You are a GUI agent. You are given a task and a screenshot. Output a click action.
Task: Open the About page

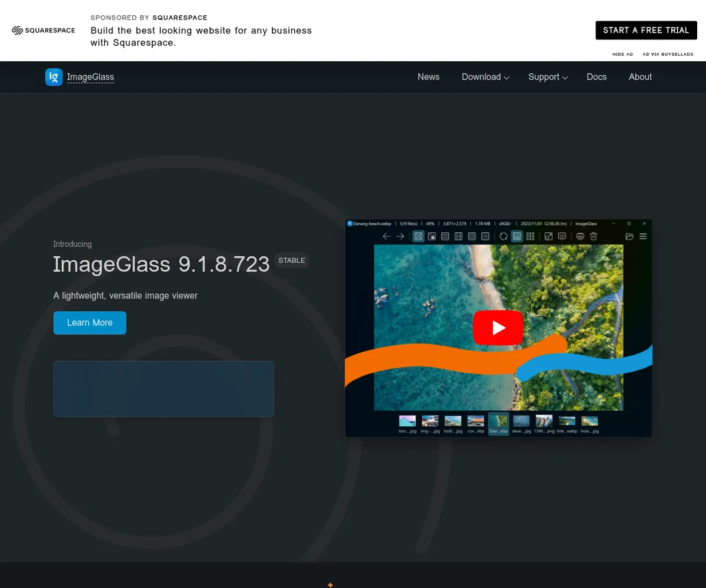640,77
